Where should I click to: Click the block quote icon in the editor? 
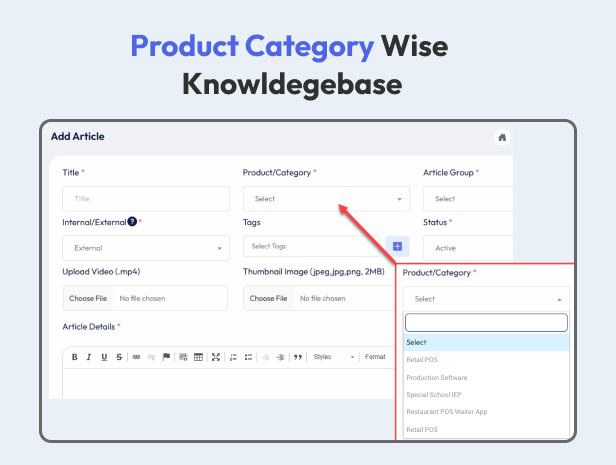tap(298, 357)
